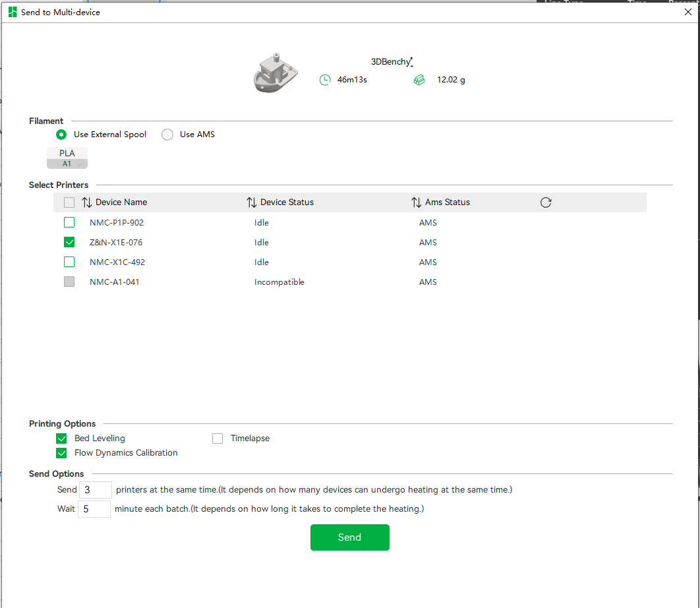Click the NMC-P1P-902 device name
Viewport: 700px width, 608px height.
click(x=117, y=222)
